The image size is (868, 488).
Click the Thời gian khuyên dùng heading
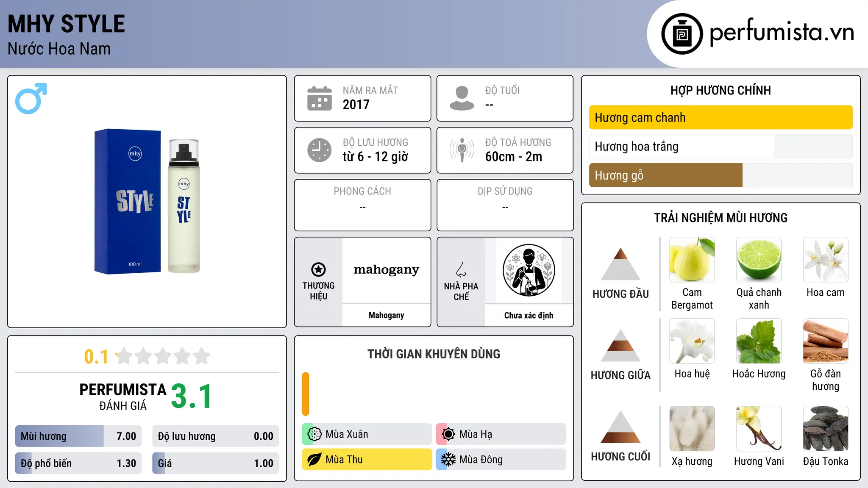tap(434, 354)
